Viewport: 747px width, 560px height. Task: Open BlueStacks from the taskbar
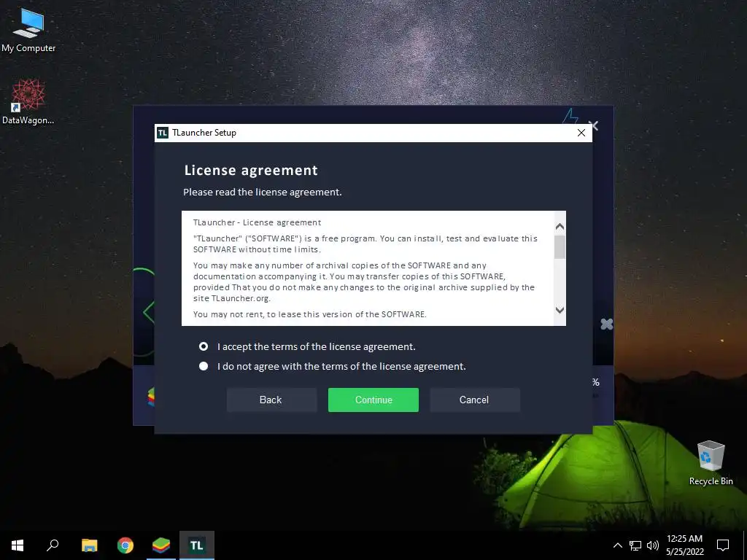coord(161,545)
